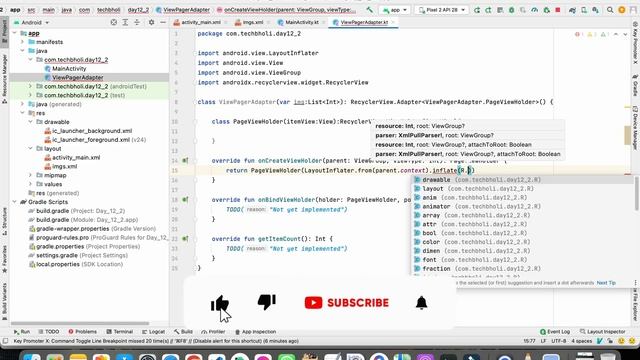Click the SDK Manager toolbar icon
The width and height of the screenshot is (640, 360).
(x=596, y=9)
